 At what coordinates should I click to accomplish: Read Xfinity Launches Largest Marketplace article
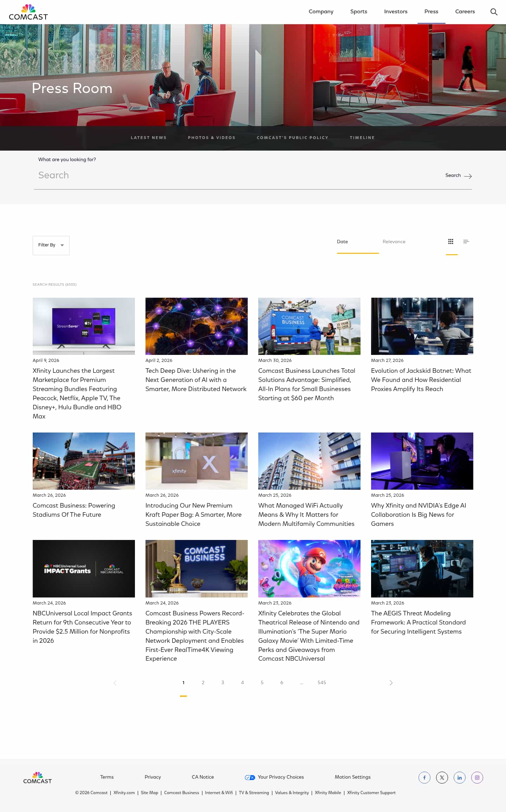pyautogui.click(x=77, y=394)
